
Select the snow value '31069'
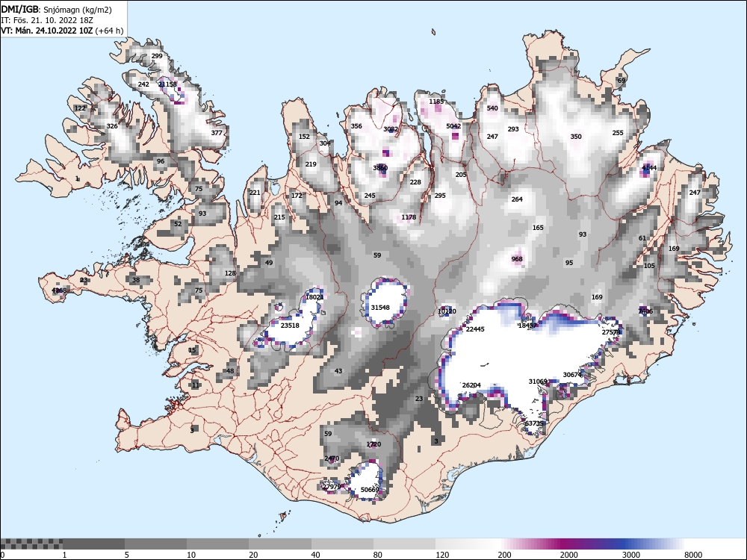click(538, 382)
